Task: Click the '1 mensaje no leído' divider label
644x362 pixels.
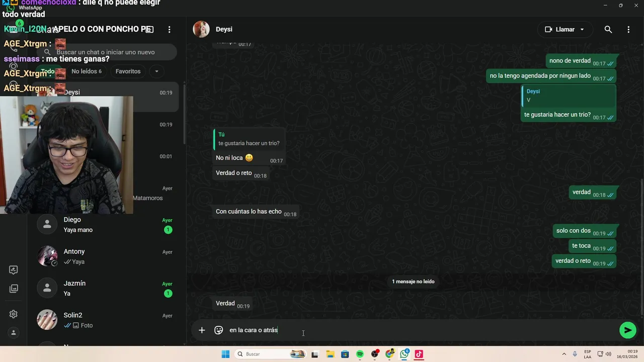Action: [413, 282]
